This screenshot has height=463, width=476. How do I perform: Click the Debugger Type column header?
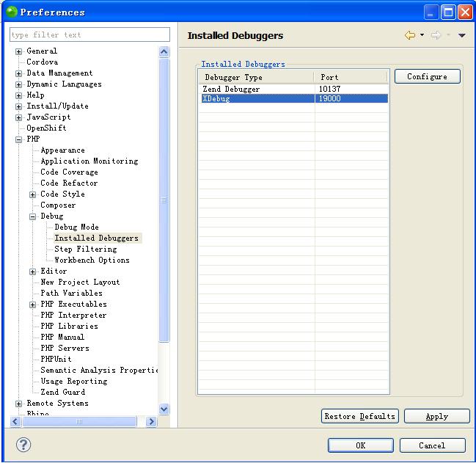click(256, 77)
